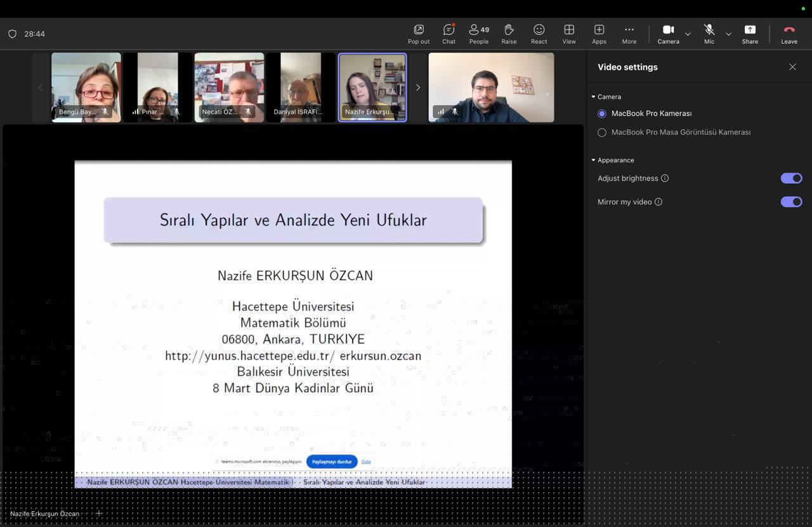Viewport: 812px width, 527px height.
Task: Toggle the Adjust brightness switch
Action: (x=791, y=178)
